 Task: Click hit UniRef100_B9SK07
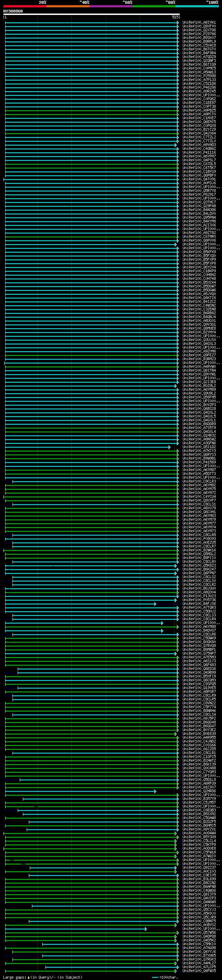pyautogui.click(x=199, y=38)
